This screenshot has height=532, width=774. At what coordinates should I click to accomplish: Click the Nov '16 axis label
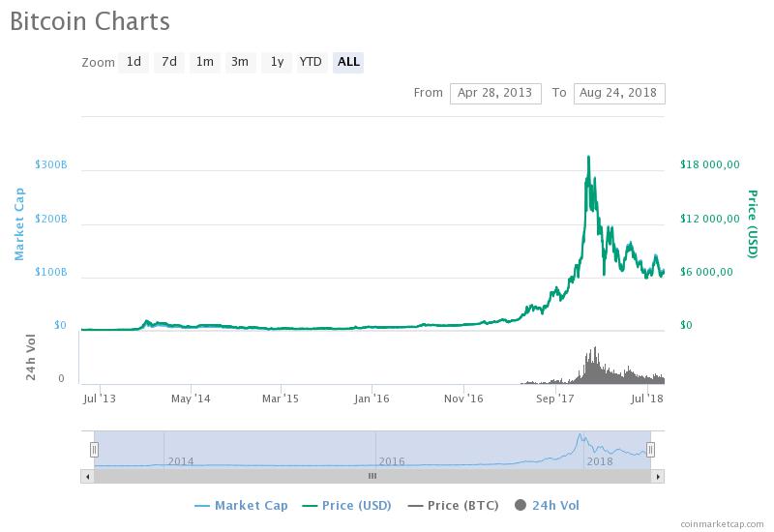(x=463, y=399)
